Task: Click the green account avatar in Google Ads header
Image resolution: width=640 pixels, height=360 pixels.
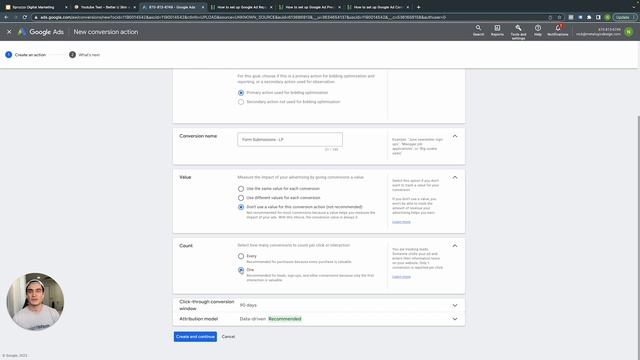Action: [x=629, y=32]
